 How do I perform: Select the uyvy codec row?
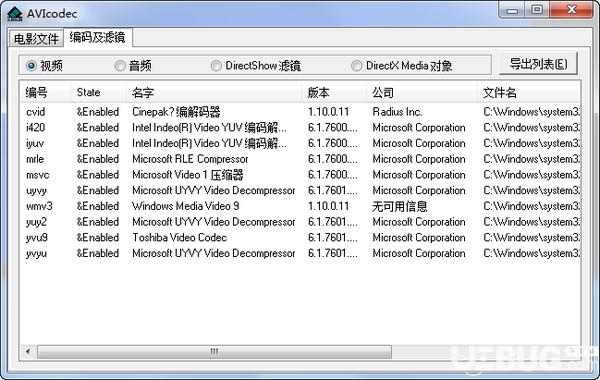point(300,190)
